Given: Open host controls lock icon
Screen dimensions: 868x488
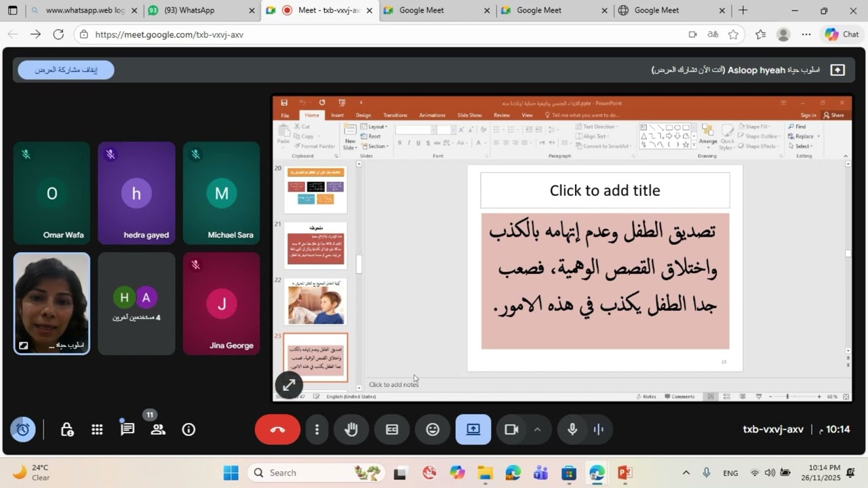Looking at the screenshot, I should (x=67, y=430).
